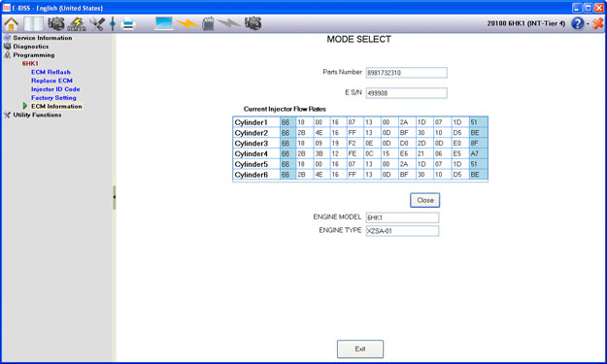Screen dimensions: 607x364
Task: Open the Replace ECM link
Action: [x=51, y=81]
